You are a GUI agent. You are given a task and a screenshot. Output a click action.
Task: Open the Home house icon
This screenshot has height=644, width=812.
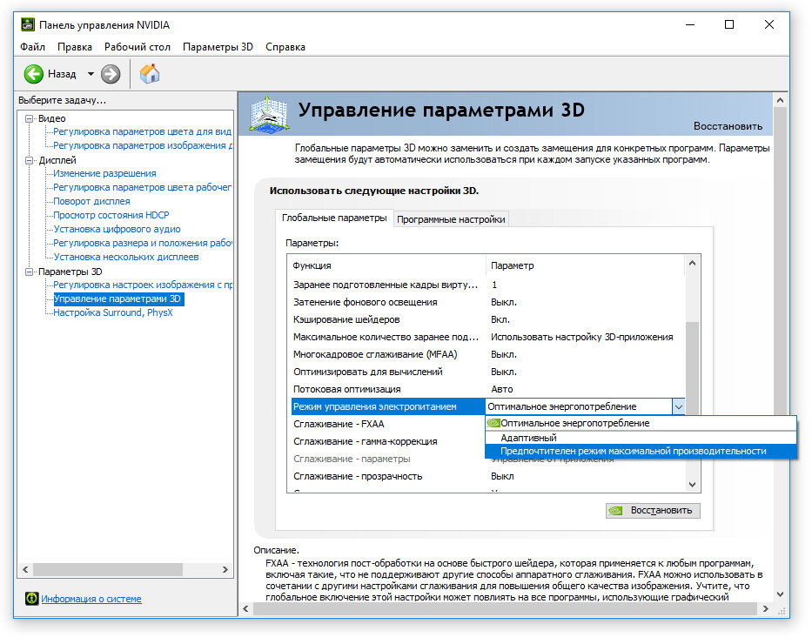click(150, 74)
